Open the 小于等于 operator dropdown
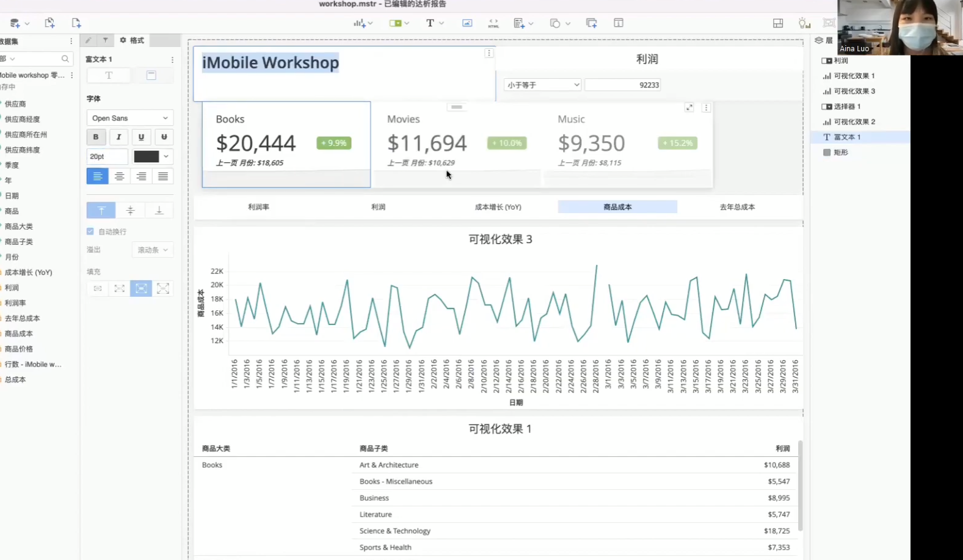 [x=542, y=85]
